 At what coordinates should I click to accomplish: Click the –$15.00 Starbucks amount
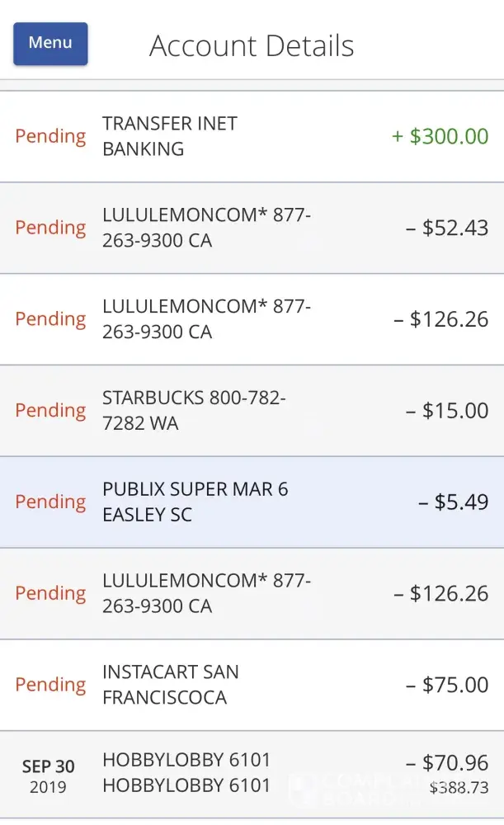point(446,411)
